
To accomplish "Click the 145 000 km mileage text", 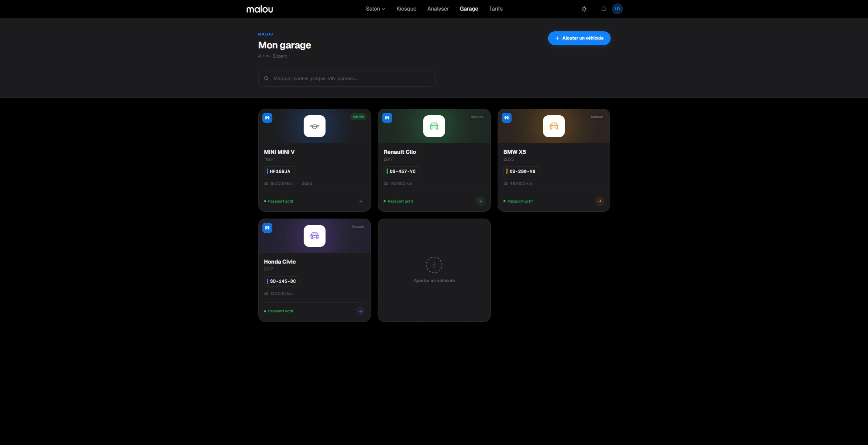I will tap(401, 184).
